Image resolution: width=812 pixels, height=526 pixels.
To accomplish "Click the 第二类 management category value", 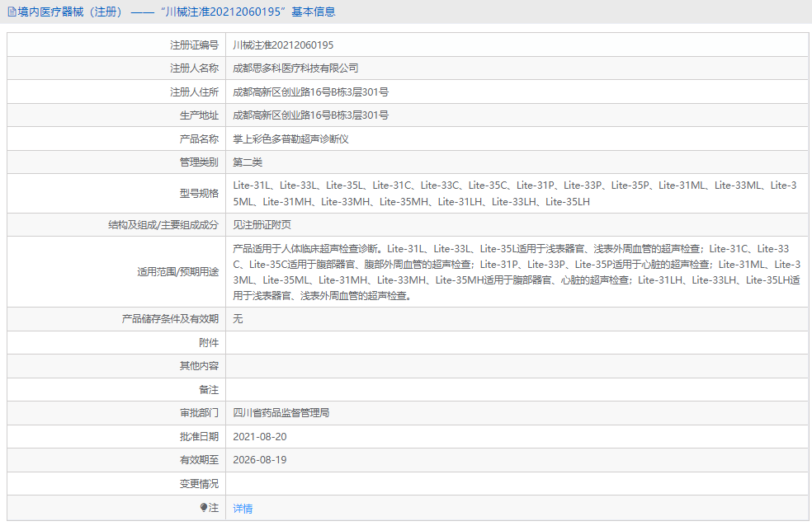I will point(248,162).
